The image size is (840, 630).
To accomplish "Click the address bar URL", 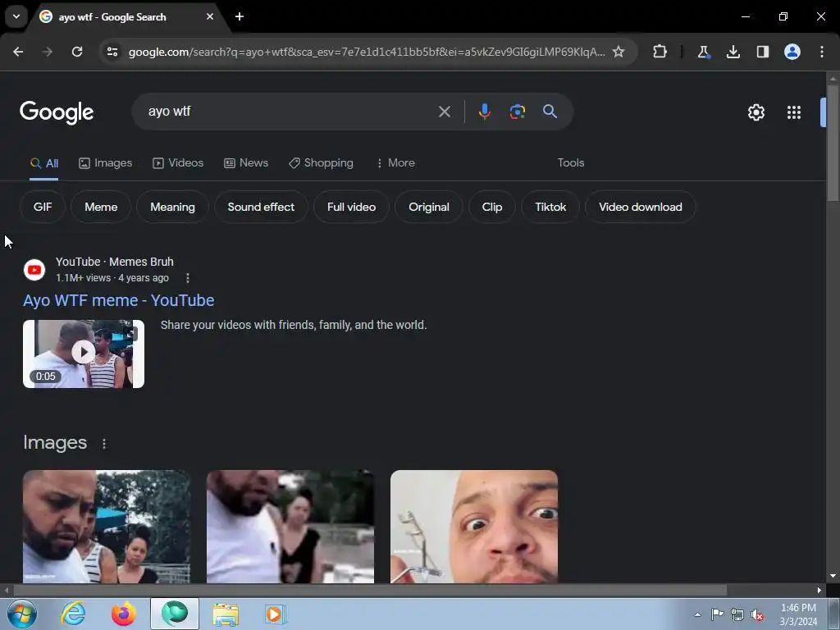I will 367,52.
